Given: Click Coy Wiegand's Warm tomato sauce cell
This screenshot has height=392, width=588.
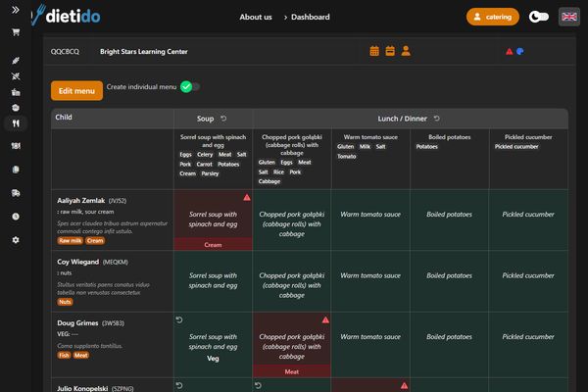Looking at the screenshot, I should click(x=370, y=281).
